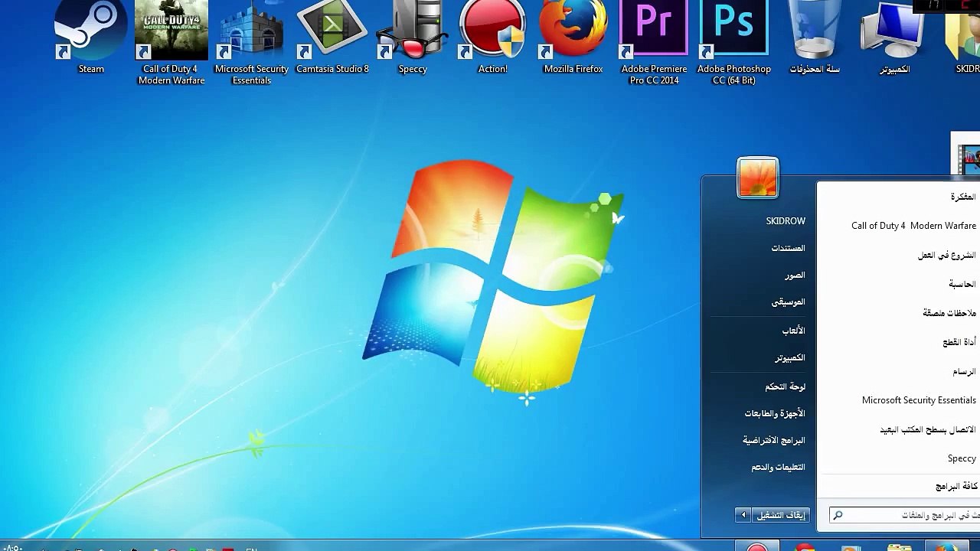The width and height of the screenshot is (980, 551).
Task: Click the Start menu search field
Action: click(x=904, y=515)
